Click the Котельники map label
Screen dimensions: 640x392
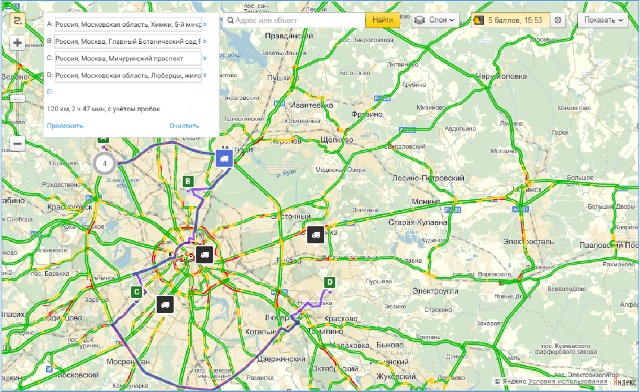[262, 332]
